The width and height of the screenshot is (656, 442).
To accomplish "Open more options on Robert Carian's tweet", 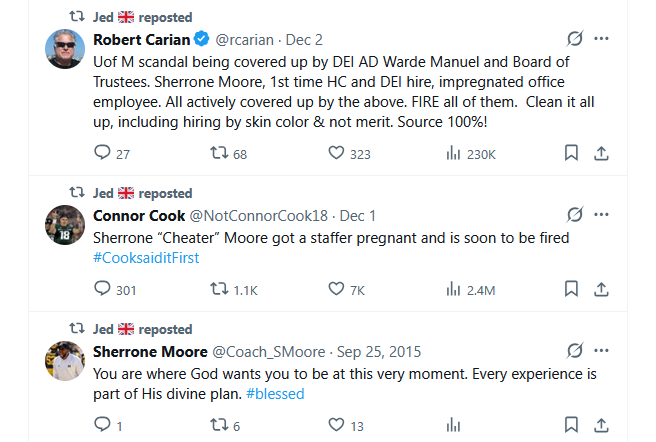I will (x=601, y=39).
